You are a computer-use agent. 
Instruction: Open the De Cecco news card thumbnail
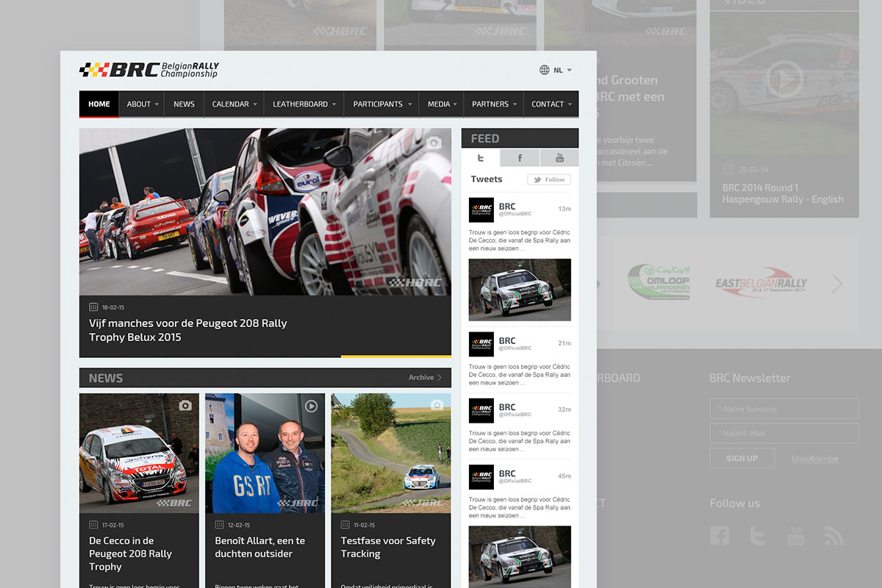coord(139,453)
